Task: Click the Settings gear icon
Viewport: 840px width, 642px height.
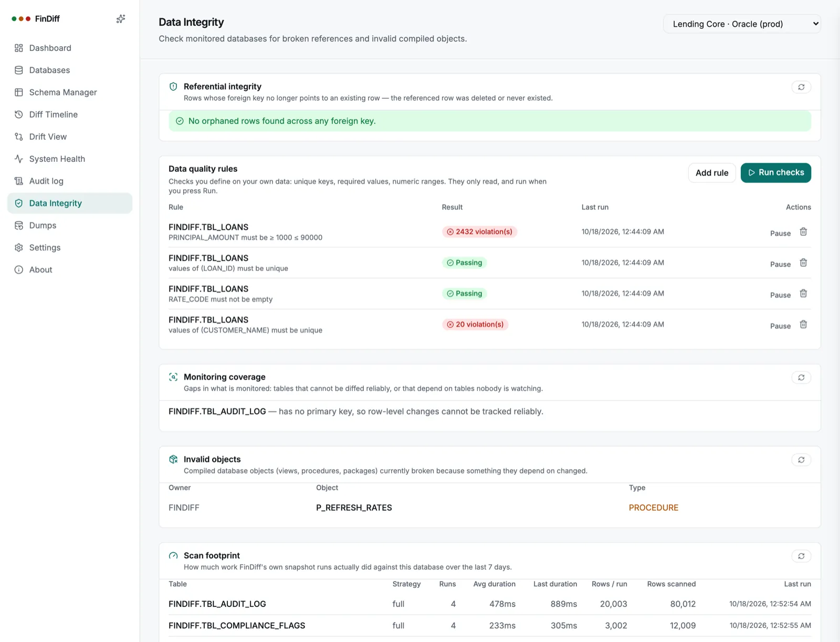Action: 19,247
